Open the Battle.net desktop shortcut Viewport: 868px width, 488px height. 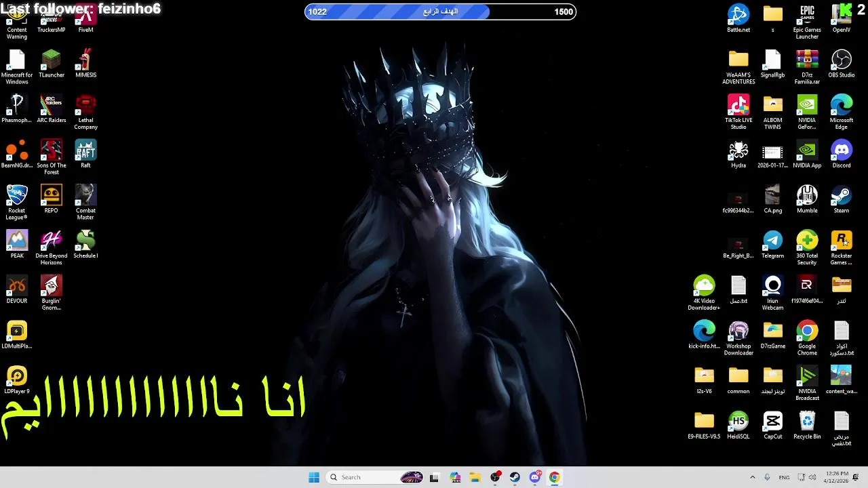pyautogui.click(x=738, y=19)
